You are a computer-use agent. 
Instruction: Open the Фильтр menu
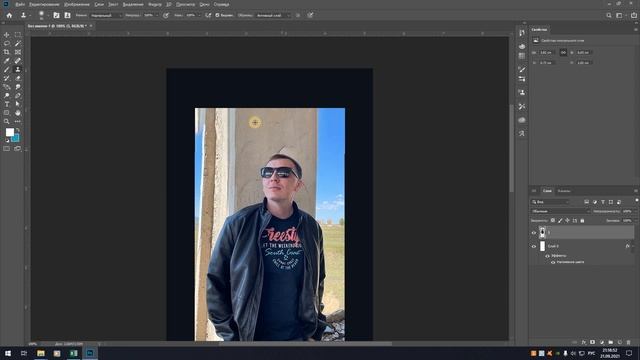coord(155,4)
